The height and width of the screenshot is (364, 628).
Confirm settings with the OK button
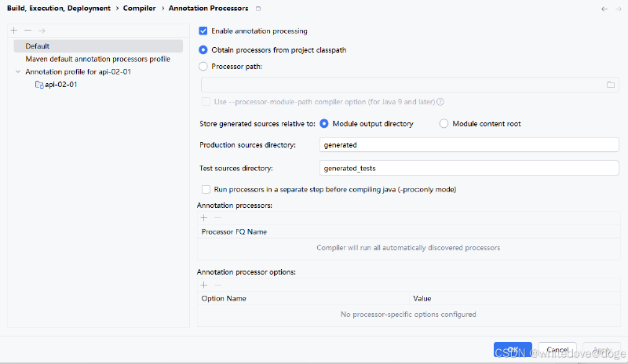[x=513, y=350]
